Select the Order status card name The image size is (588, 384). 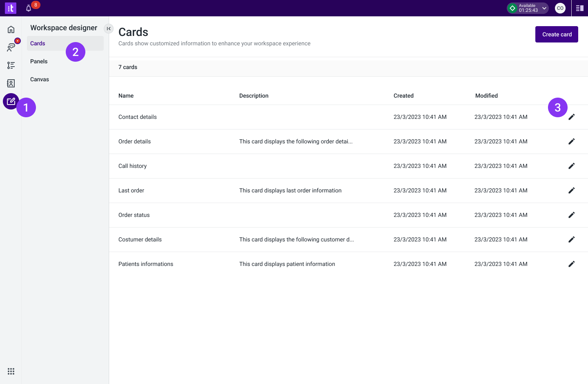(x=134, y=215)
